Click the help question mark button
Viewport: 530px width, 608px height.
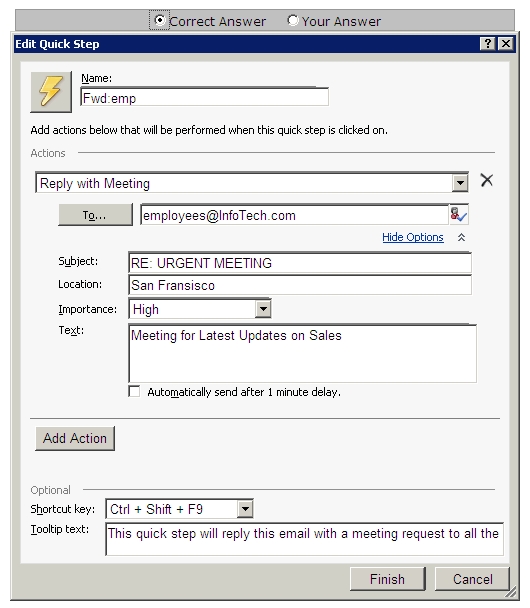point(488,43)
